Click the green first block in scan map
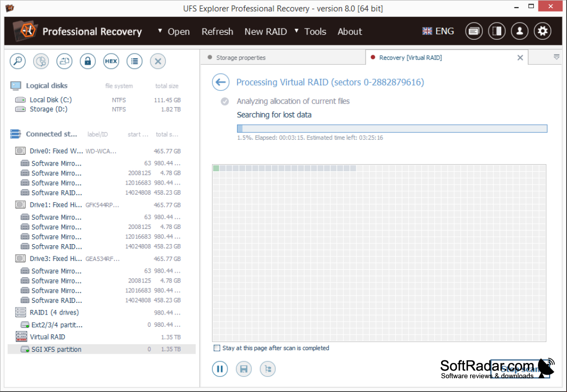 pos(216,168)
